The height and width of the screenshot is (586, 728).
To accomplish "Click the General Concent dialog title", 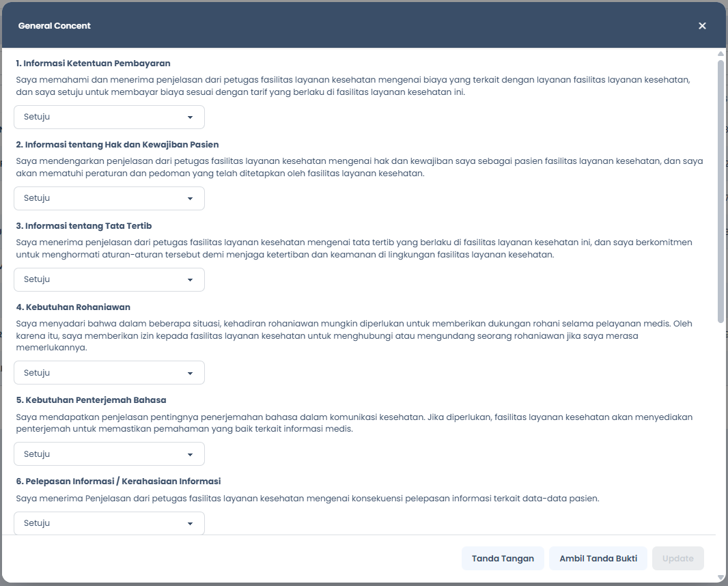I will 55,26.
